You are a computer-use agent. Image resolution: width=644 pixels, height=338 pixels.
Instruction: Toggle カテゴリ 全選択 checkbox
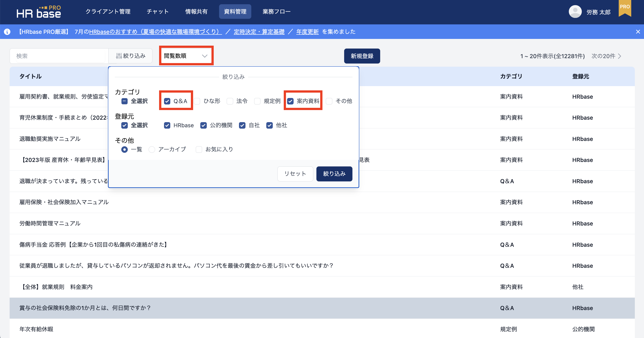pyautogui.click(x=124, y=101)
